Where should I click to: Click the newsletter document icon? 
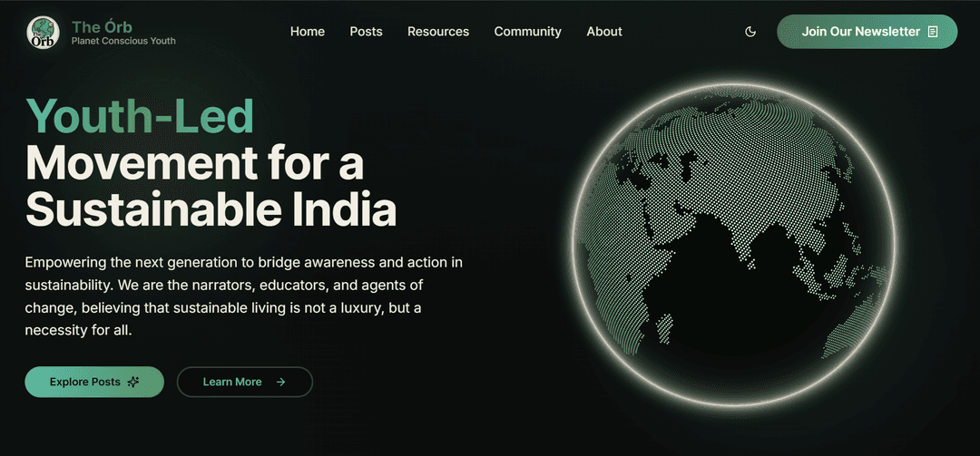click(932, 32)
